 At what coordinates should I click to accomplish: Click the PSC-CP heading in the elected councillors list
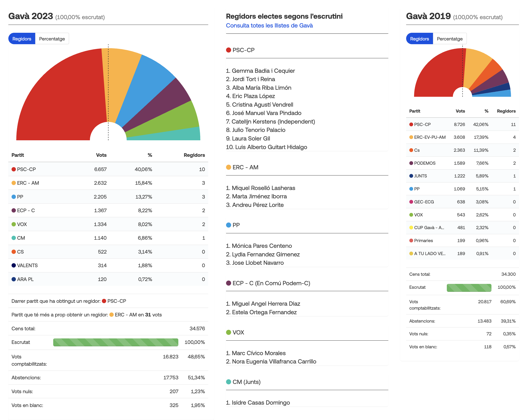tap(240, 50)
